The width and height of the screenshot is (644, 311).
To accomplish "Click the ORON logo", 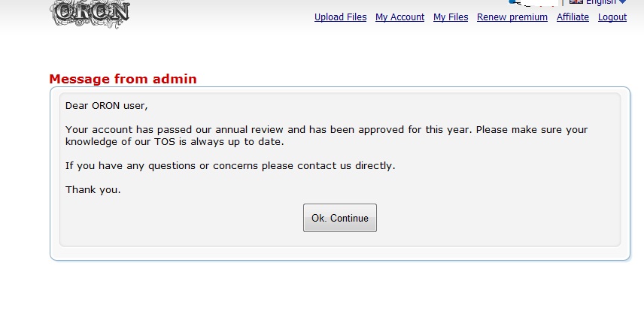I will tap(90, 14).
